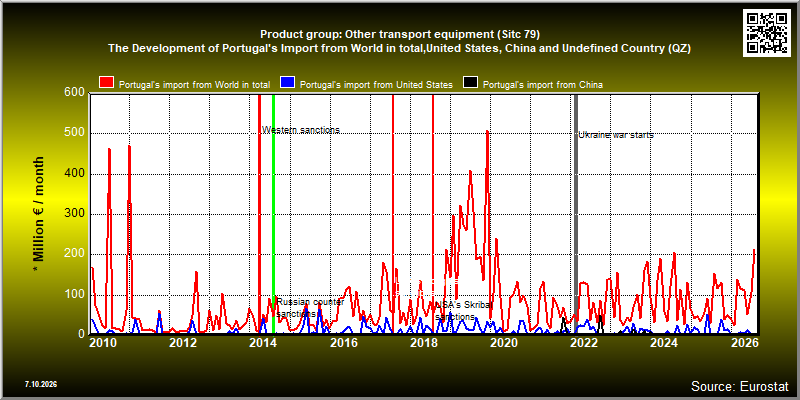Click the blue United States legend swatch

(x=288, y=83)
